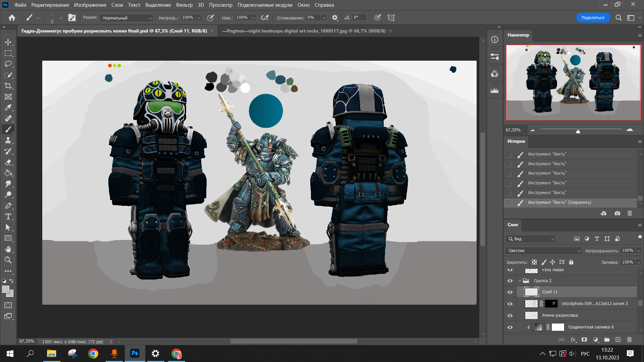644x362 pixels.
Task: Create new snapshot camera icon in History
Action: point(617,214)
